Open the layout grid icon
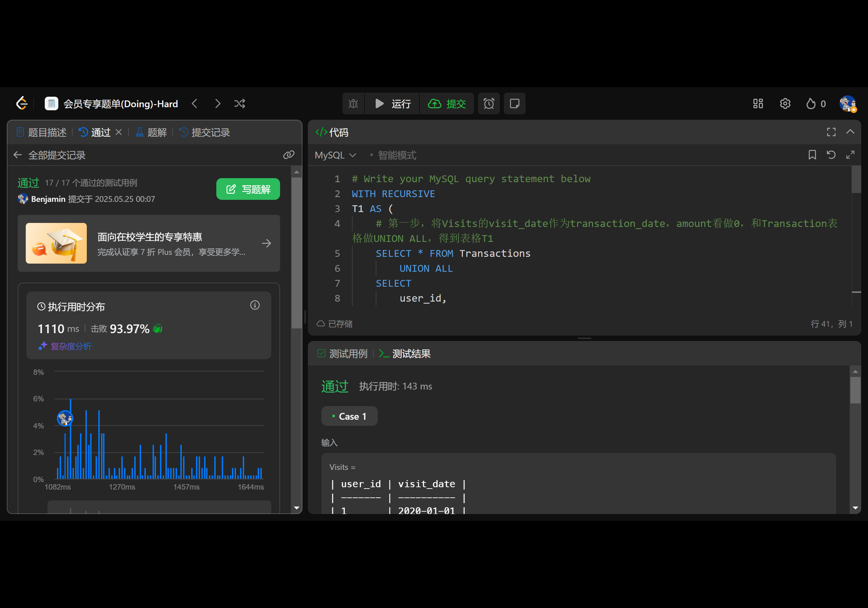The width and height of the screenshot is (868, 608). click(757, 104)
